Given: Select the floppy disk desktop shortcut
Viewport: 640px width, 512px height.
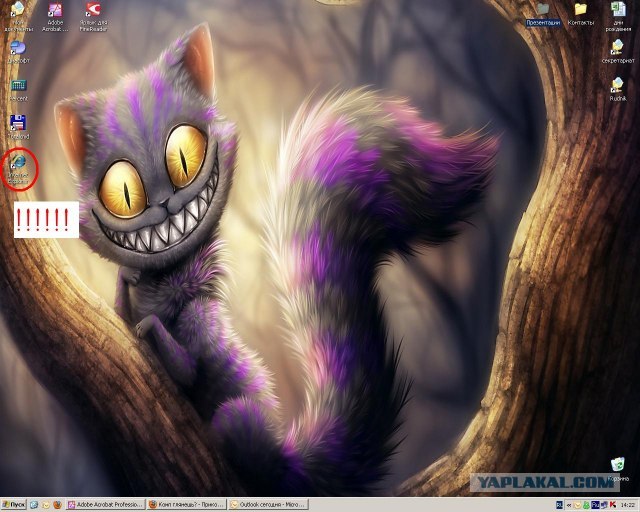Looking at the screenshot, I should coord(18,127).
